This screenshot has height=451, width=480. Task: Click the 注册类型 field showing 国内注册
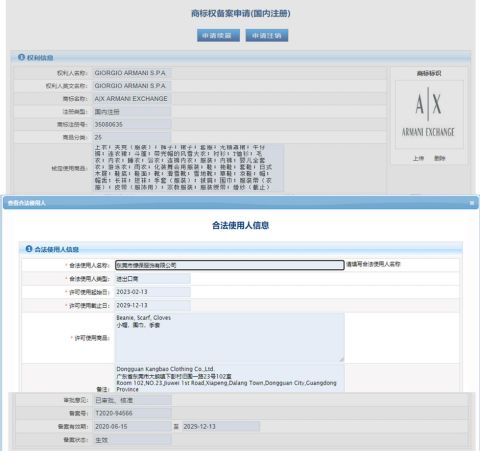coord(132,112)
